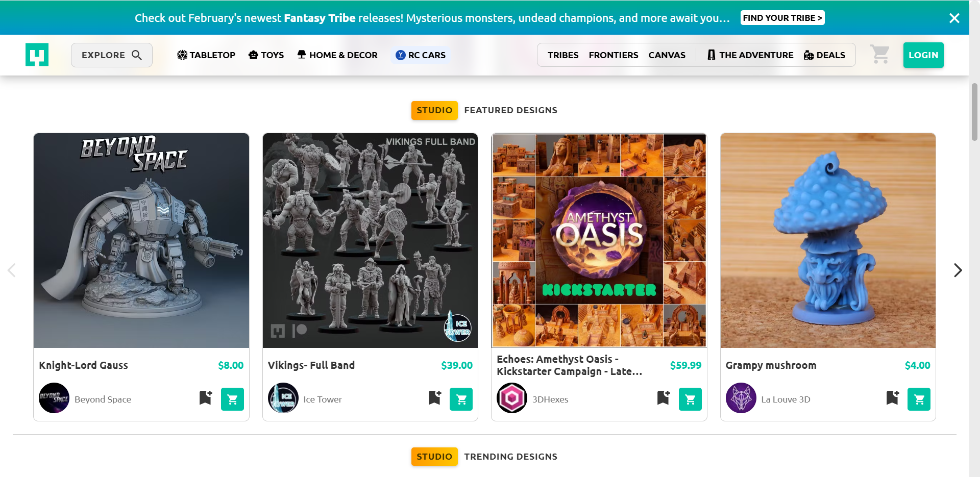Open the Grampy mushroom product image

827,240
